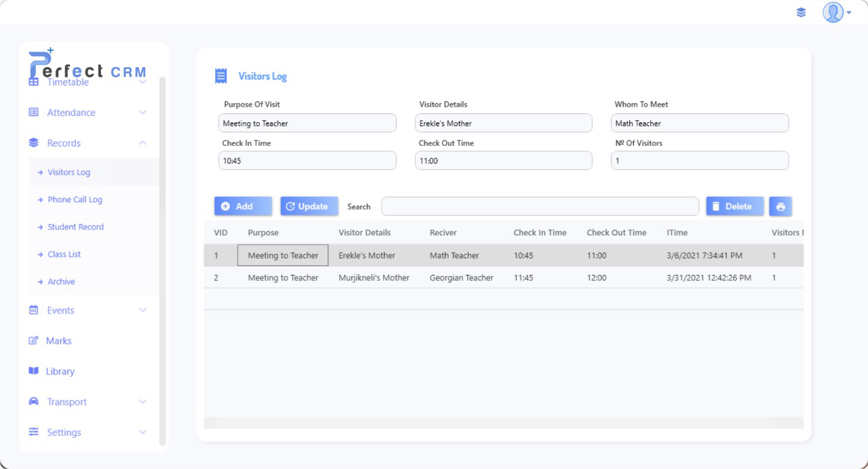
Task: Click the Reciver column header
Action: [x=443, y=232]
